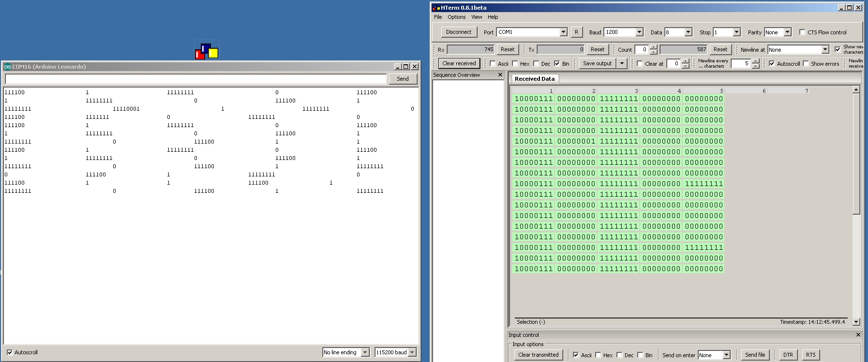Image resolution: width=868 pixels, height=362 pixels.
Task: Reset the Tx counter
Action: [x=598, y=49]
